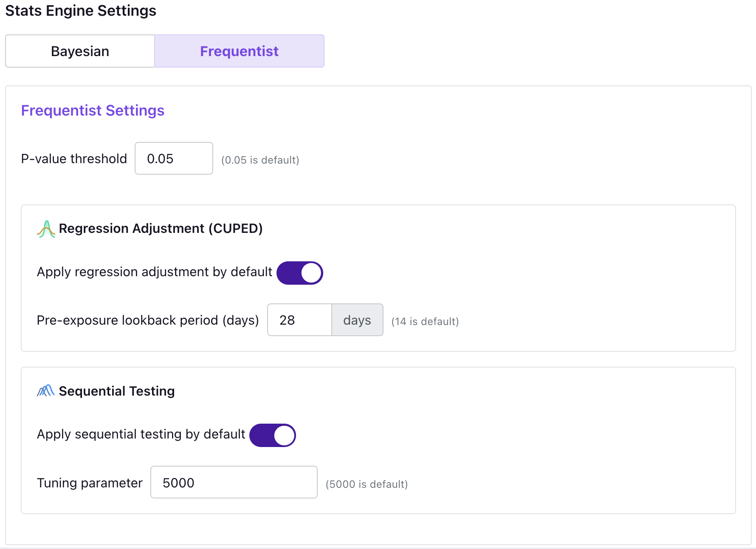The height and width of the screenshot is (549, 756).
Task: Select the Frequentist tab
Action: (x=240, y=51)
